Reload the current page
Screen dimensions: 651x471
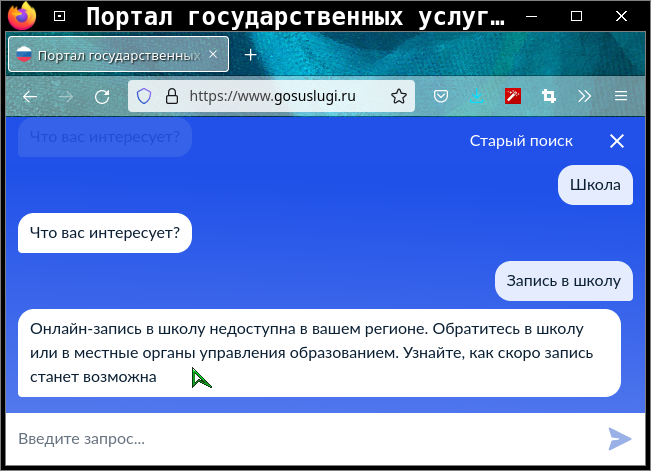click(x=102, y=96)
